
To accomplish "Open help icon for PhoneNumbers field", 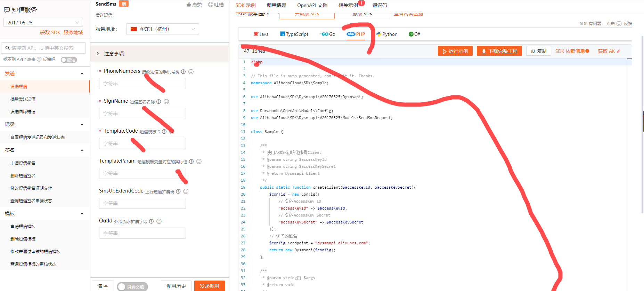I will click(x=183, y=72).
